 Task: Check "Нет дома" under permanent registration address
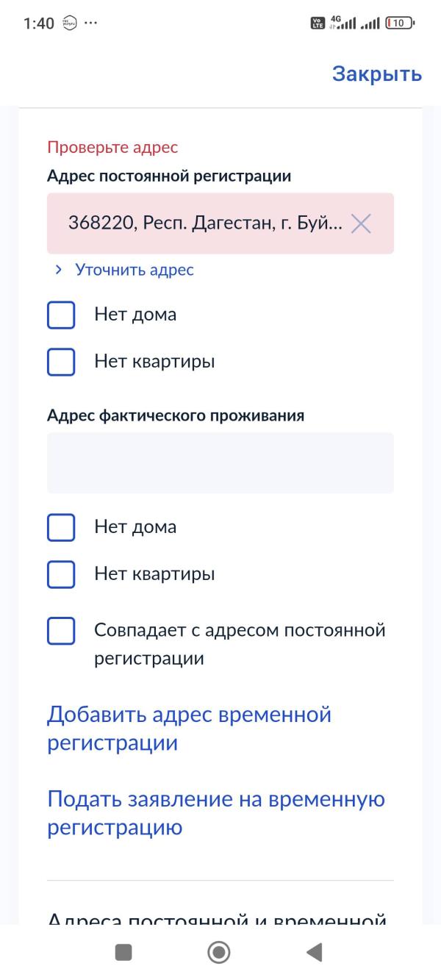tap(61, 315)
